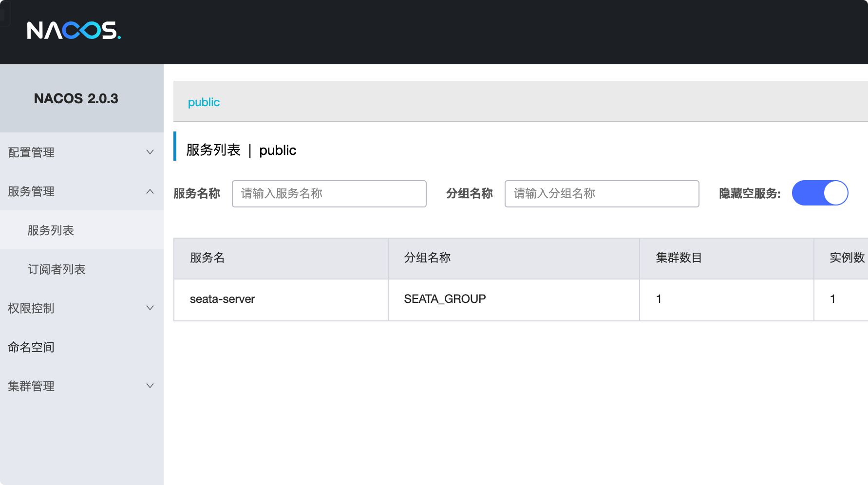Click the 实例数 column header
This screenshot has width=868, height=485.
coord(841,258)
